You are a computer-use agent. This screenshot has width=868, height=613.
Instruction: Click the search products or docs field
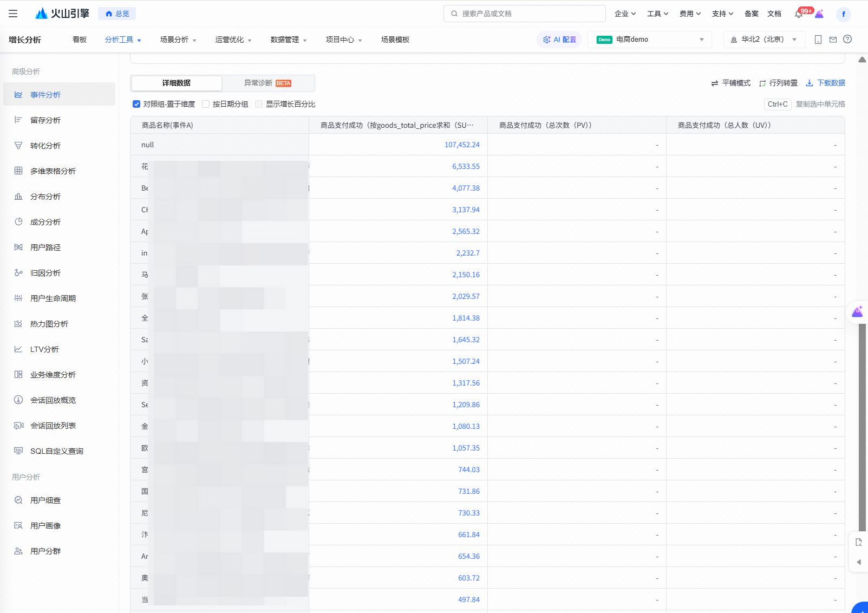pyautogui.click(x=524, y=14)
